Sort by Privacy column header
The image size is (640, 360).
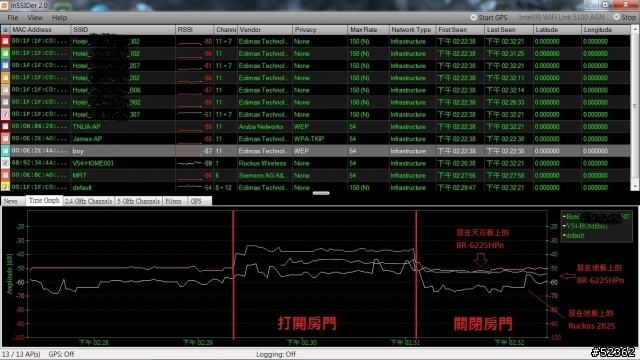click(320, 30)
